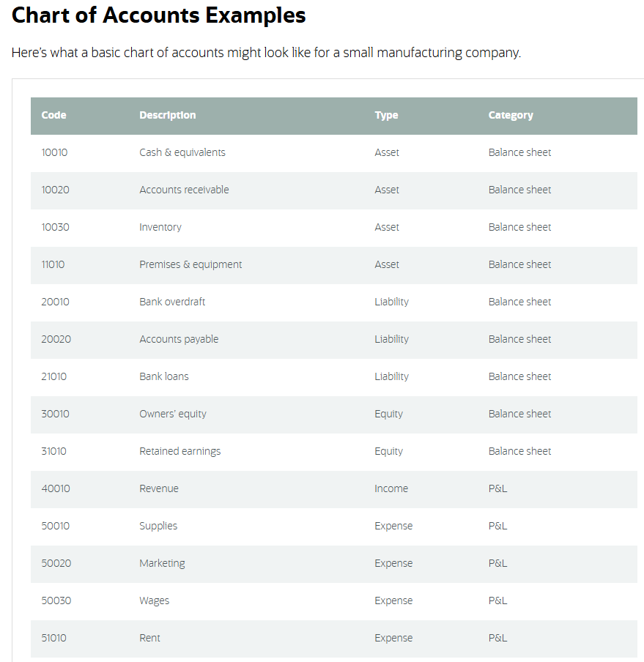The width and height of the screenshot is (644, 662).
Task: Select account code 51010
Action: [x=54, y=638]
